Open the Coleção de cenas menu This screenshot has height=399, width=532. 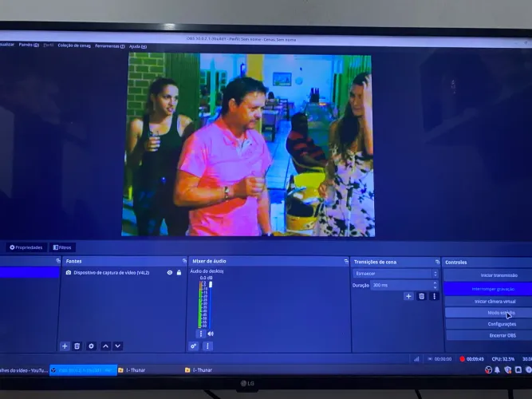point(74,45)
